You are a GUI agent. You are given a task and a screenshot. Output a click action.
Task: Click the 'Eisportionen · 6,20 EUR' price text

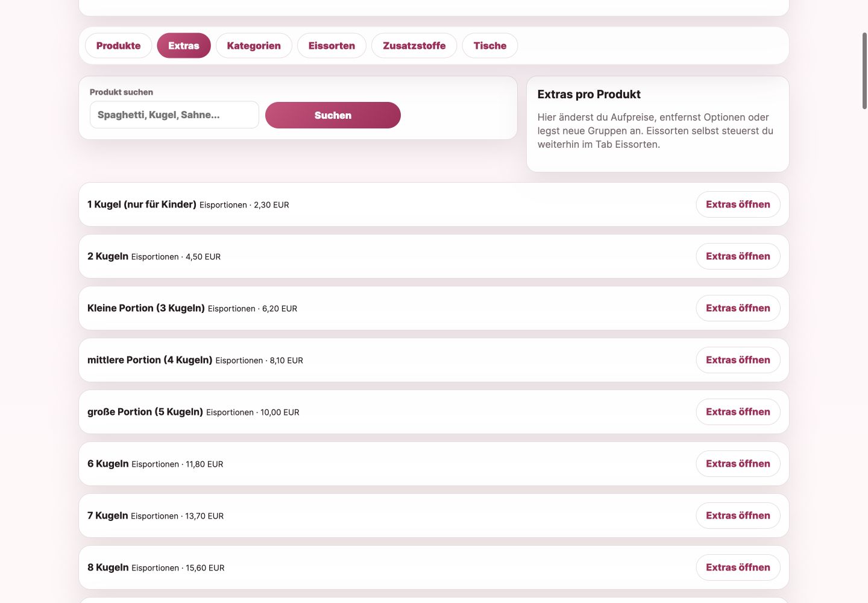click(x=253, y=309)
